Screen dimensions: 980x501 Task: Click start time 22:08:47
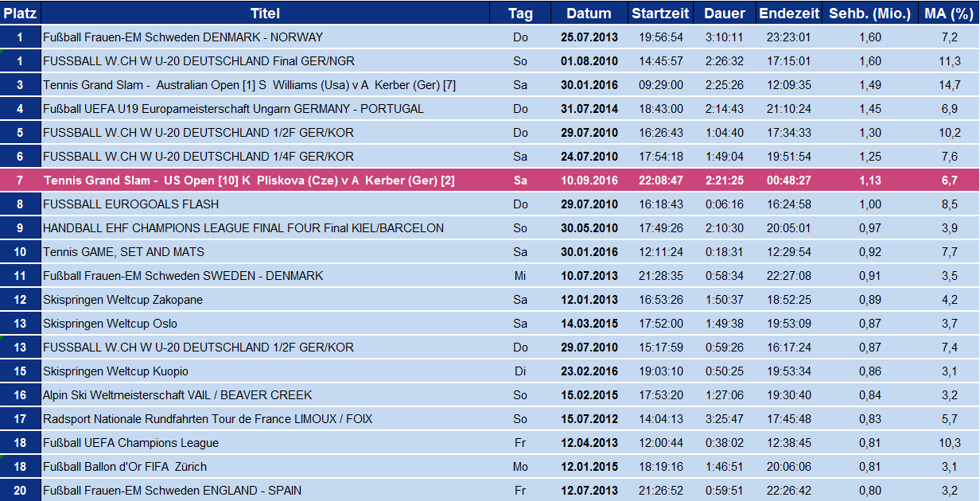tap(659, 181)
